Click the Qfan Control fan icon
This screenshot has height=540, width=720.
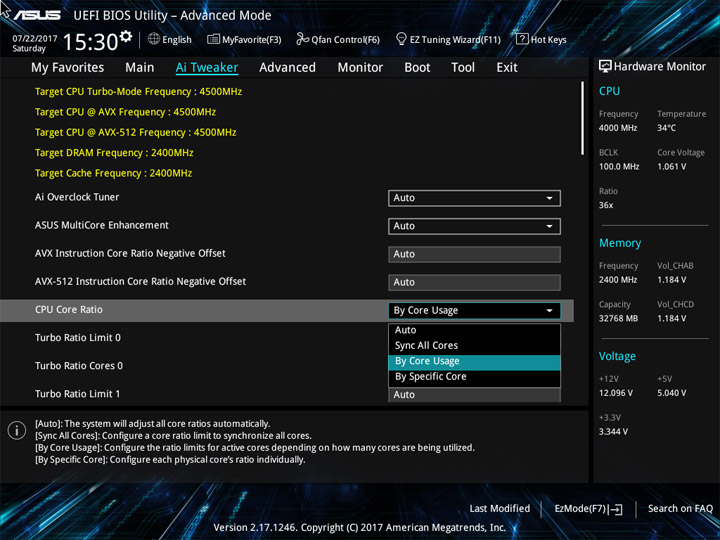[x=302, y=39]
